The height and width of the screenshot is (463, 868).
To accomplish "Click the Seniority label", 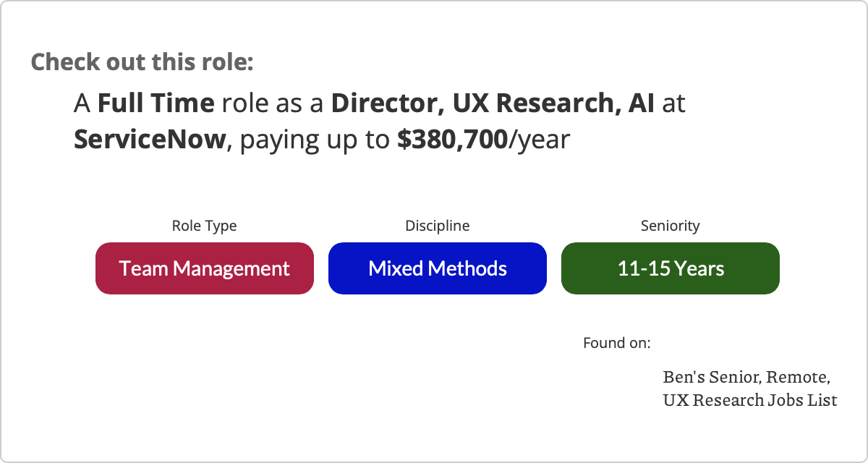I will [671, 226].
